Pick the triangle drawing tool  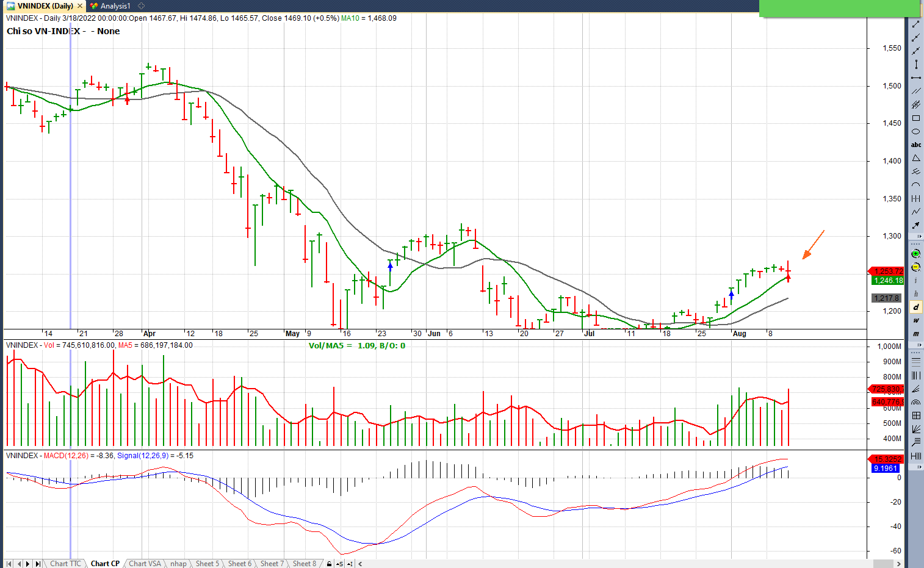tap(916, 159)
